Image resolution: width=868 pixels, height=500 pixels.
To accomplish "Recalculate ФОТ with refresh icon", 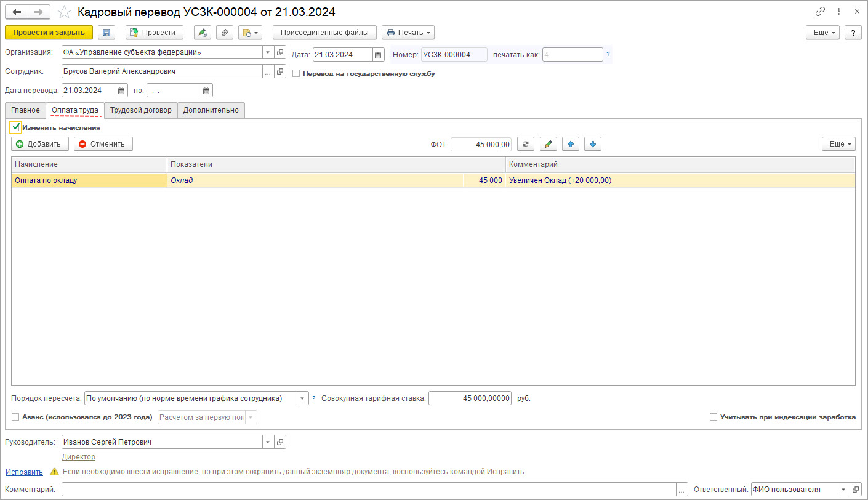I will pyautogui.click(x=525, y=144).
